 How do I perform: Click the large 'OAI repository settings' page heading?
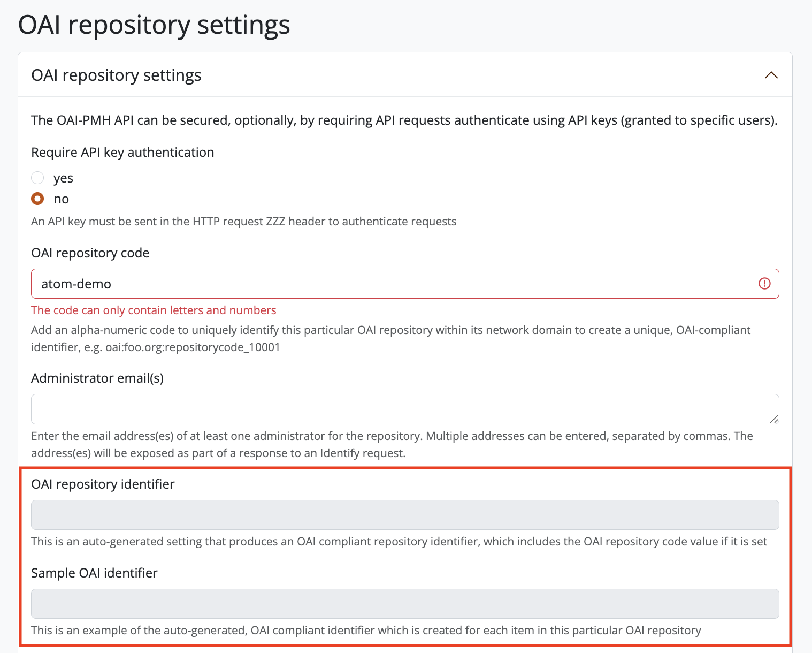point(154,25)
